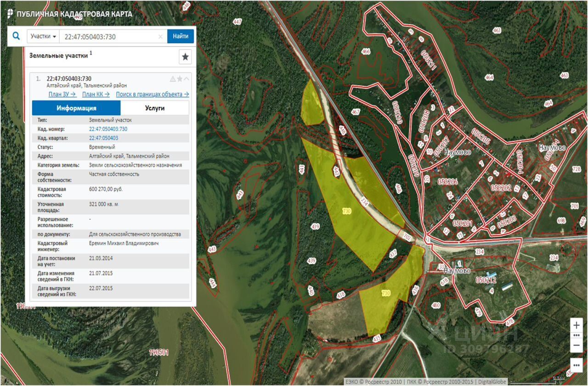This screenshot has width=588, height=386.
Task: Open the План КК link
Action: [x=96, y=94]
